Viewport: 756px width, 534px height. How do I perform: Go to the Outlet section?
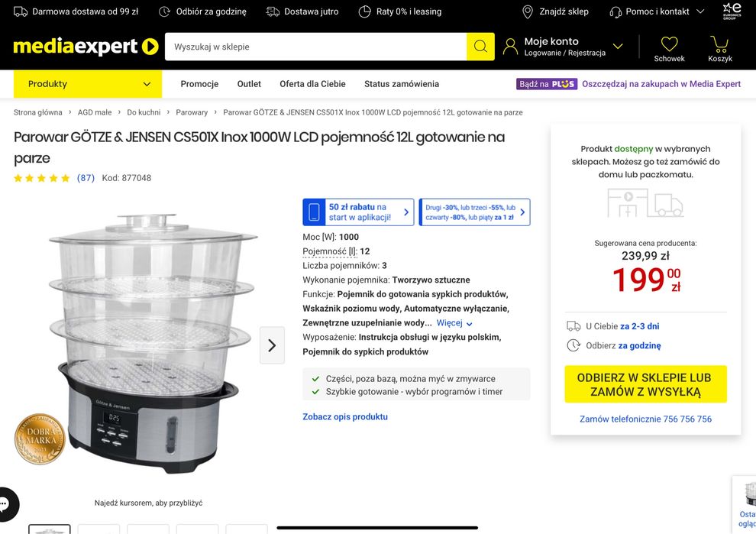pos(249,84)
